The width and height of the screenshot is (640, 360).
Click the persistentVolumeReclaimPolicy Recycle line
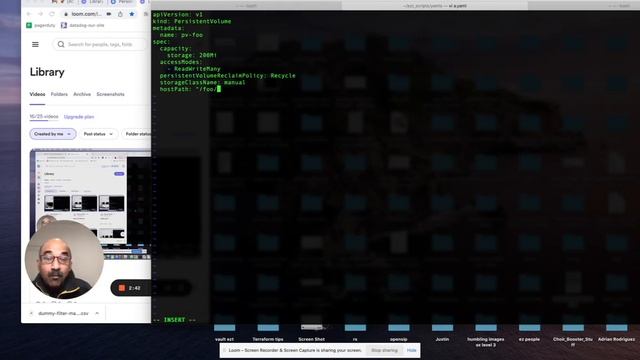tap(227, 76)
